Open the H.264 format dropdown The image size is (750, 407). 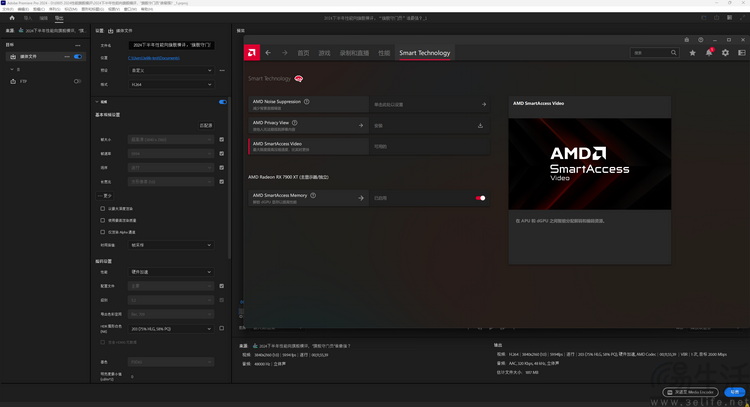click(x=171, y=84)
